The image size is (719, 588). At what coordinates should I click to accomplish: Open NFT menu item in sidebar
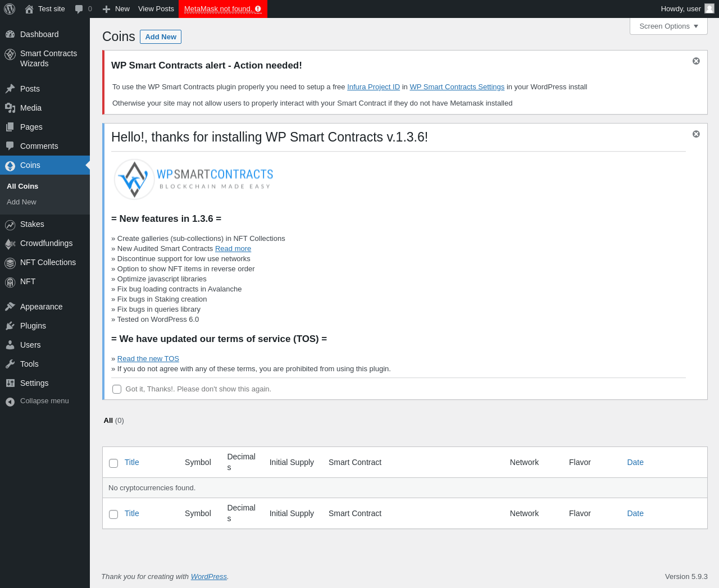(x=45, y=281)
